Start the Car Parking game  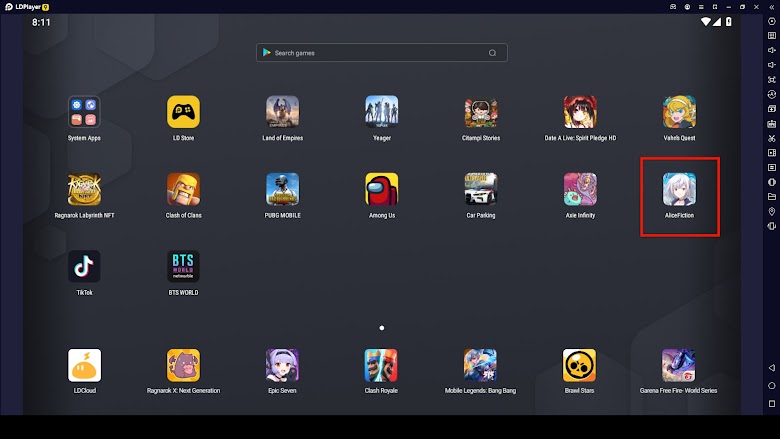pos(481,189)
